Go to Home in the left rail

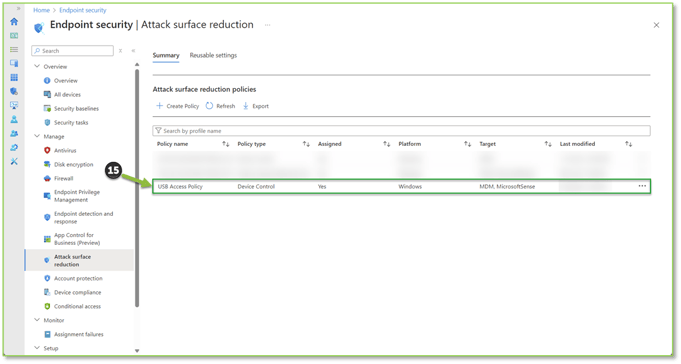(14, 21)
